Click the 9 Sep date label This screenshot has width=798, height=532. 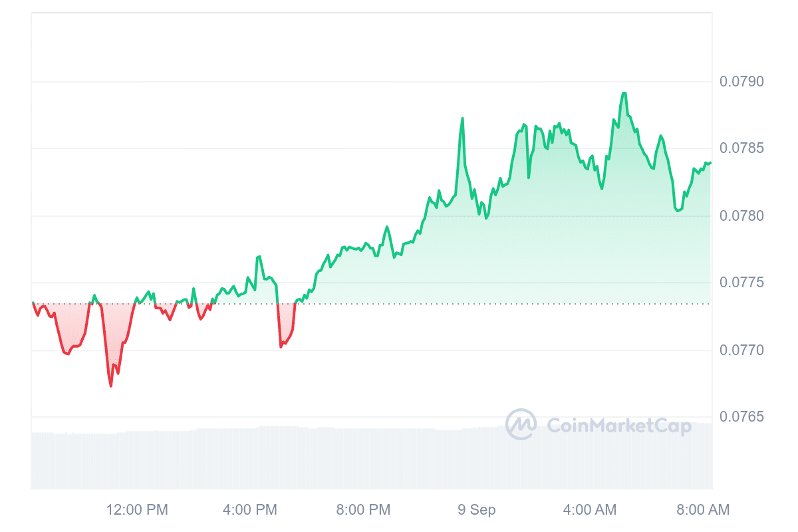click(x=476, y=510)
